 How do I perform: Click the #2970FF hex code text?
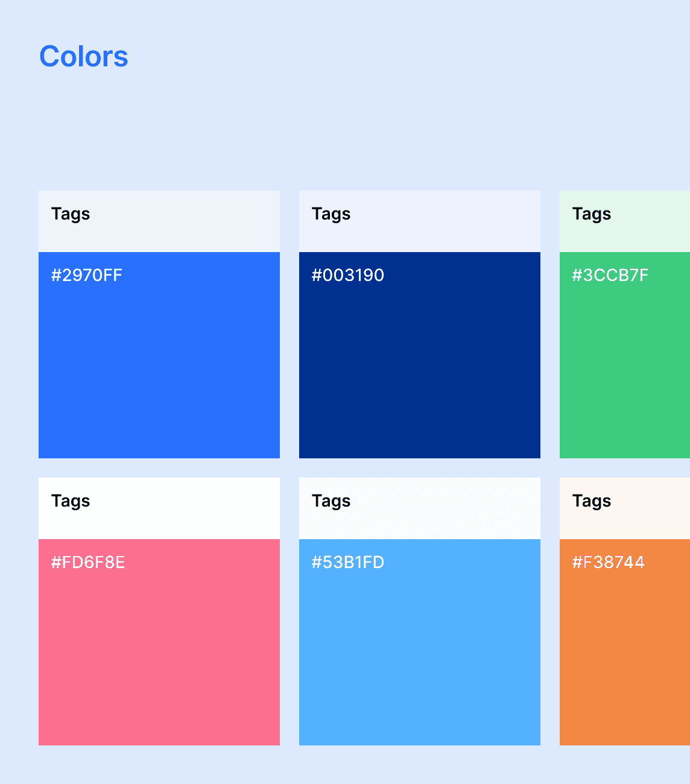(87, 276)
